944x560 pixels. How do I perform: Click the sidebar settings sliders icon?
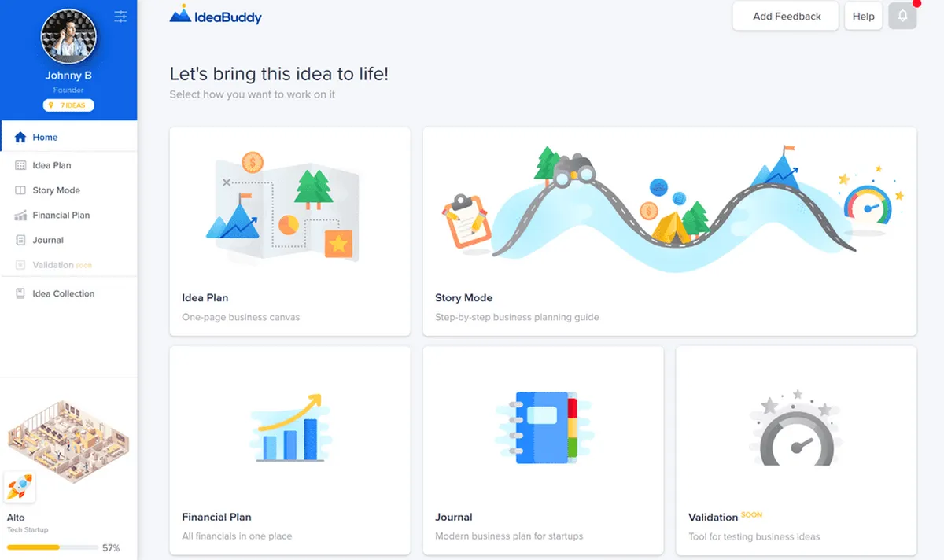click(x=120, y=16)
